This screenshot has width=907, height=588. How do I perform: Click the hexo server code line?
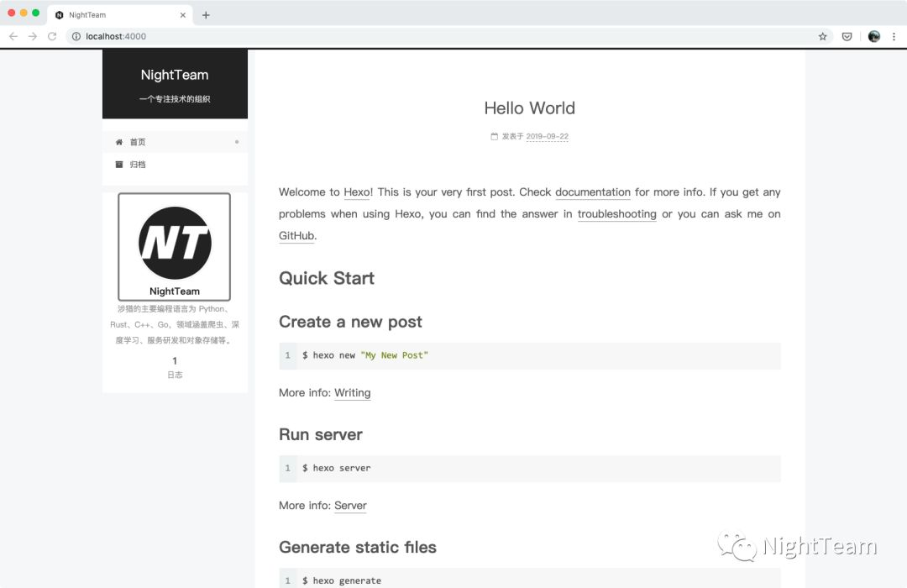click(336, 468)
